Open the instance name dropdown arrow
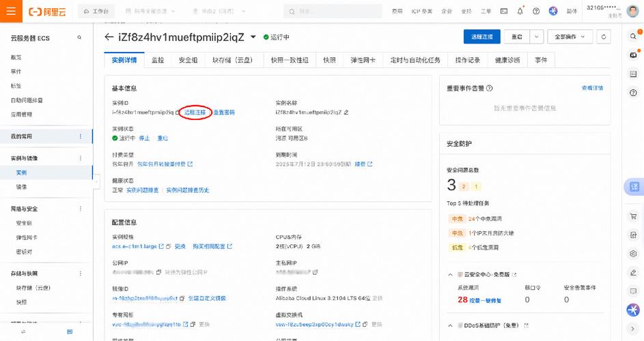 (253, 38)
